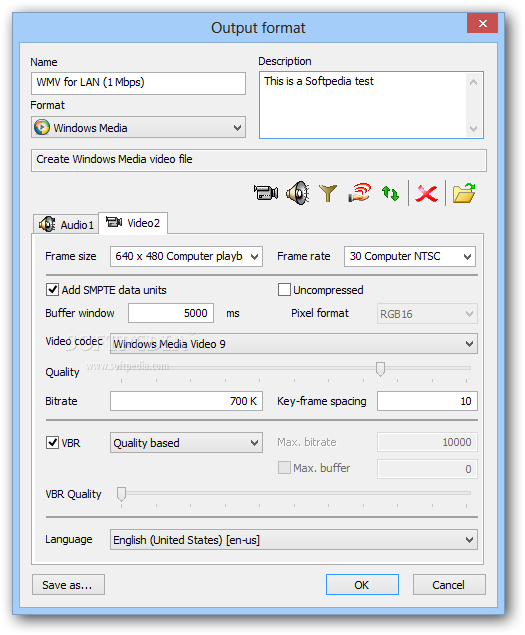Switch to the Audio1 tab

(x=66, y=224)
